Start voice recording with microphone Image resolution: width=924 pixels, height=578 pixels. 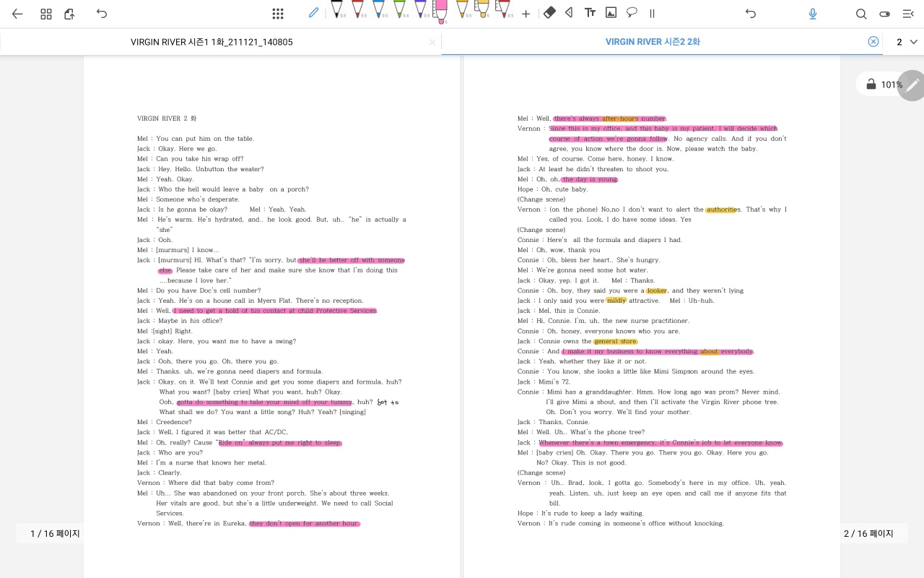tap(813, 14)
